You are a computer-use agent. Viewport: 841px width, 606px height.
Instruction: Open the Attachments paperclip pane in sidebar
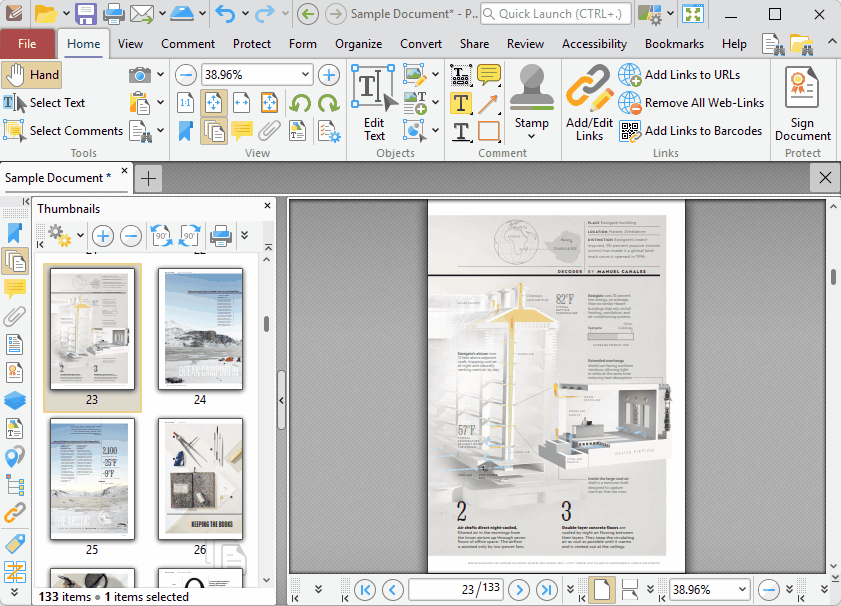(14, 317)
